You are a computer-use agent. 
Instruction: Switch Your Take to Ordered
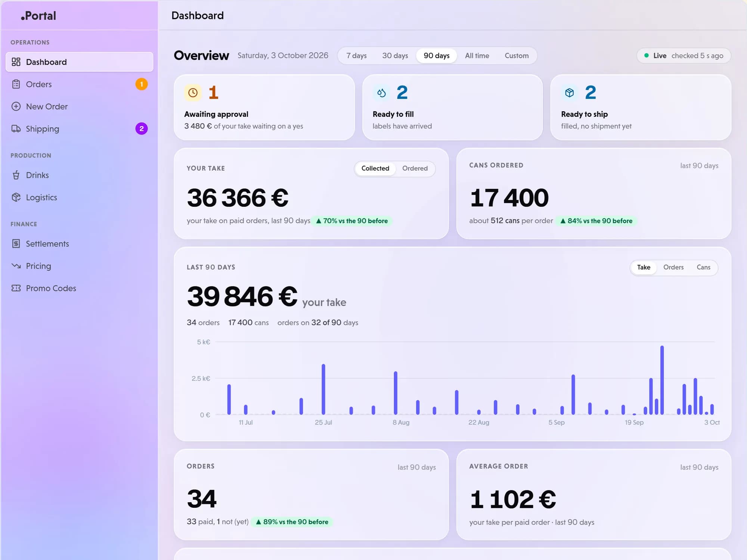[415, 168]
